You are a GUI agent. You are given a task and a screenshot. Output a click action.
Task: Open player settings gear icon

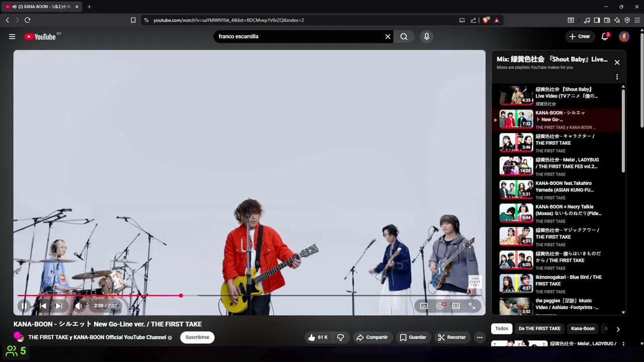(440, 306)
